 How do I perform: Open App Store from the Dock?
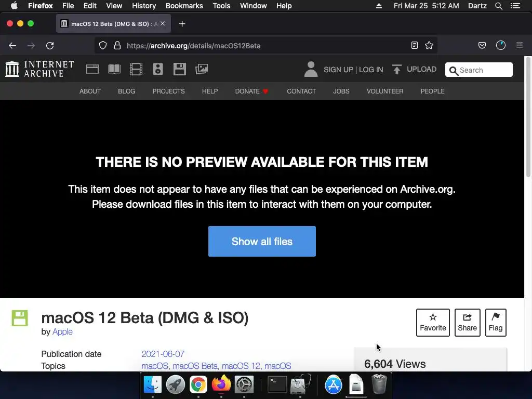point(333,385)
